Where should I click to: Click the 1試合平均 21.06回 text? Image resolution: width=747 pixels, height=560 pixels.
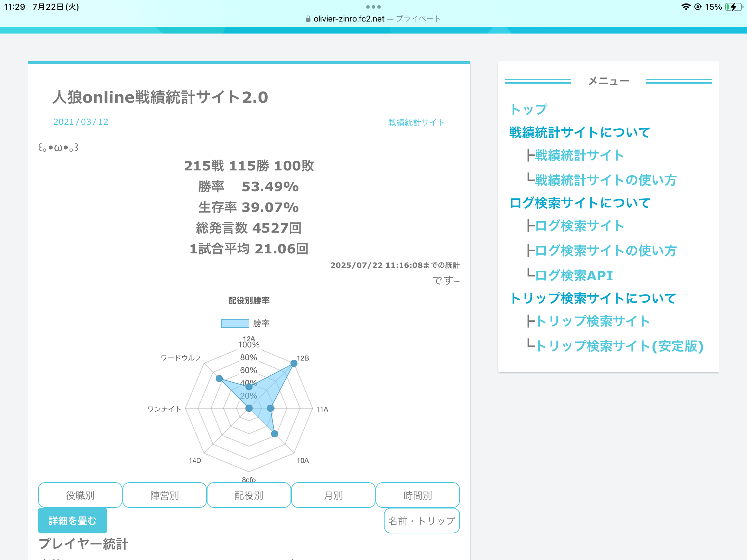click(249, 249)
